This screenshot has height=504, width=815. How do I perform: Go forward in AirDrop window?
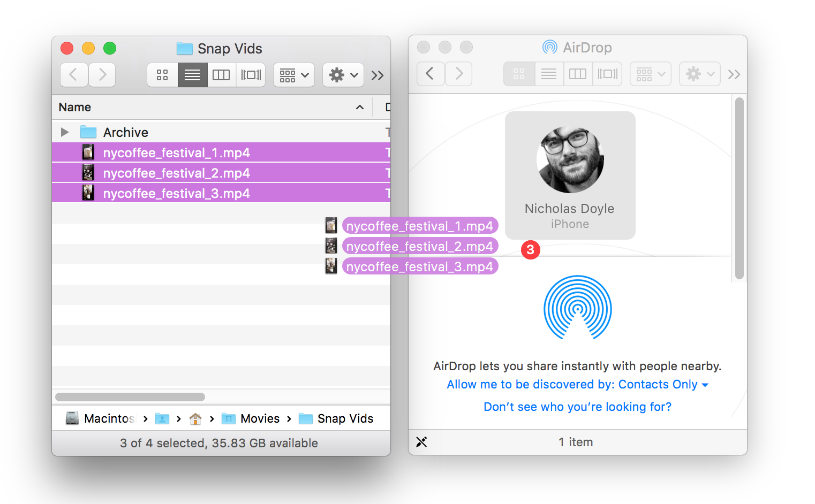pyautogui.click(x=458, y=74)
